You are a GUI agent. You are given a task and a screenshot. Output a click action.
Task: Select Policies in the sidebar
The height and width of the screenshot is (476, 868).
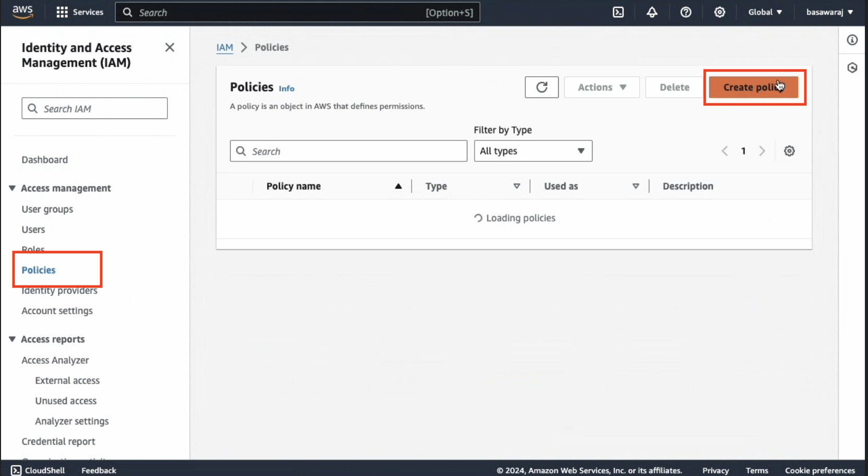pos(38,270)
